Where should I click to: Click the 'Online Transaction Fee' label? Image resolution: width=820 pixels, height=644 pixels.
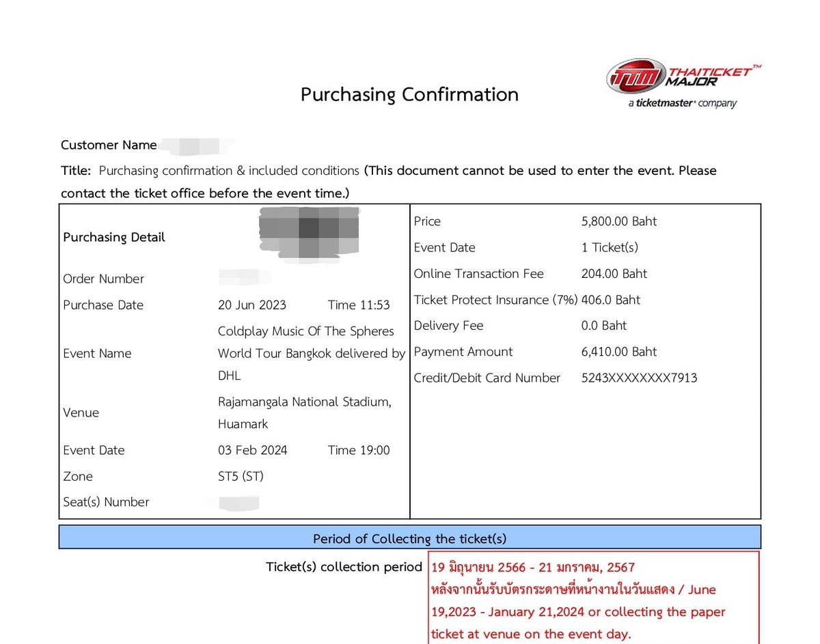click(479, 274)
